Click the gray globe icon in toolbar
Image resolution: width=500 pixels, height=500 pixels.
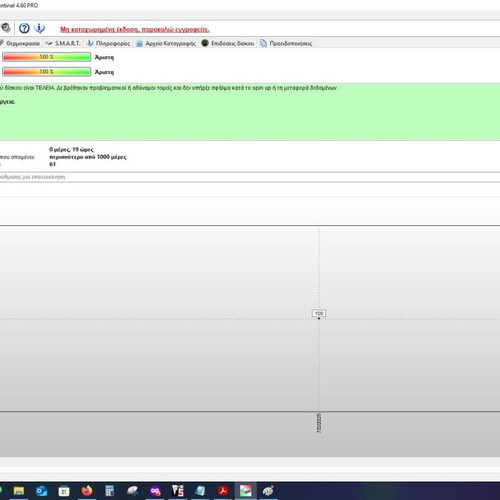(5, 28)
